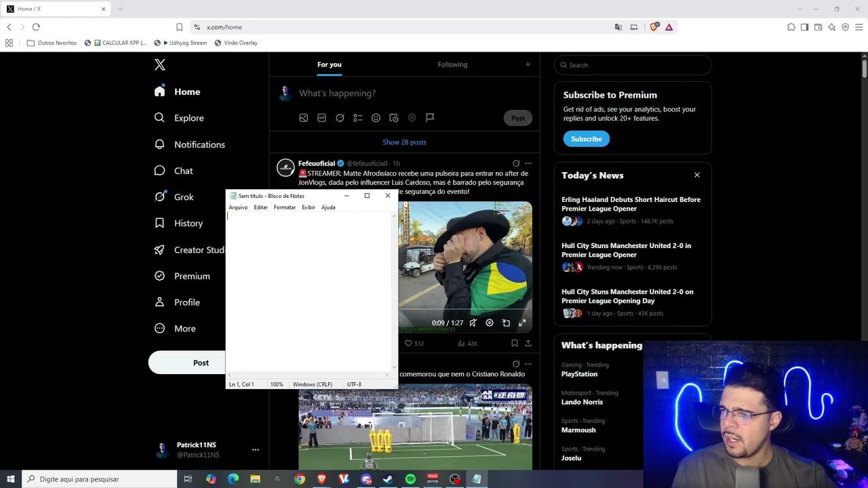
Task: Add a poll to the new post
Action: [358, 118]
